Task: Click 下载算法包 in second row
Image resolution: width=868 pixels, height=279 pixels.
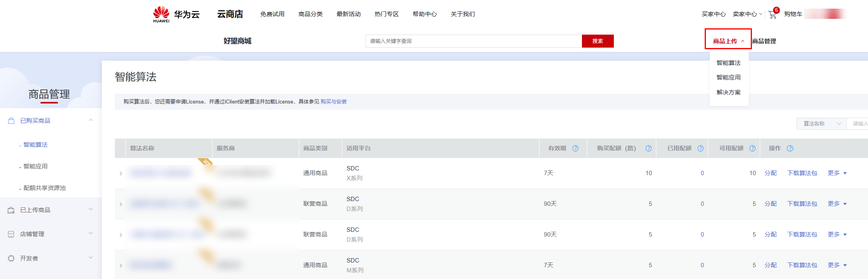Action: (x=802, y=204)
